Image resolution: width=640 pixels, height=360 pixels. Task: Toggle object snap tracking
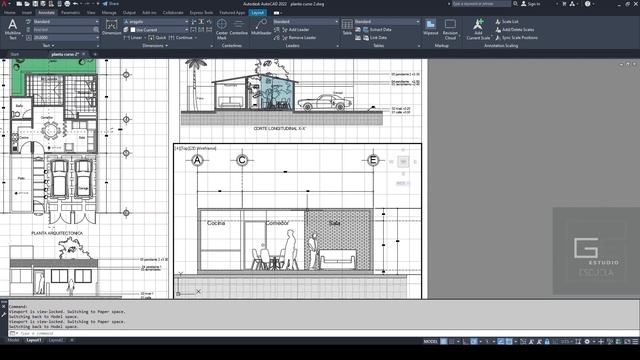point(500,342)
